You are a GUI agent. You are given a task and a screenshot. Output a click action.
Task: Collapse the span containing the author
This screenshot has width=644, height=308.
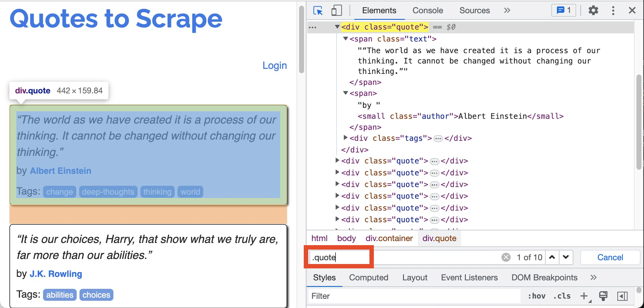point(345,93)
